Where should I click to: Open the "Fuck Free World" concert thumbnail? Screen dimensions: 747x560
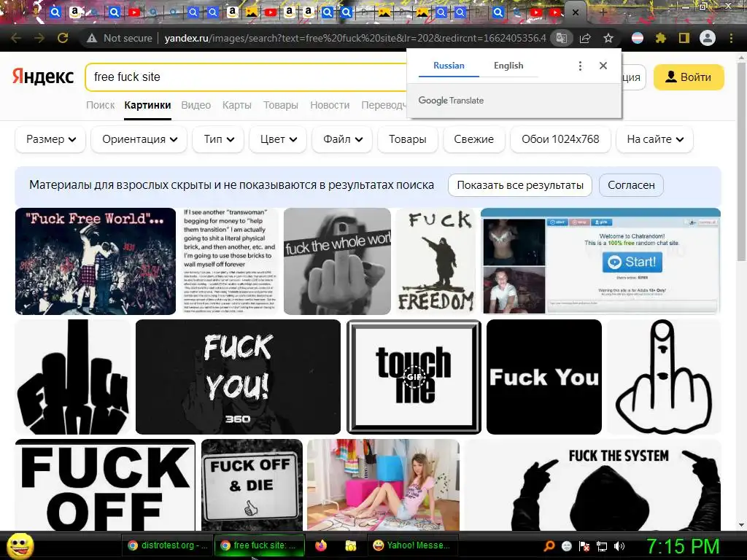click(x=96, y=261)
